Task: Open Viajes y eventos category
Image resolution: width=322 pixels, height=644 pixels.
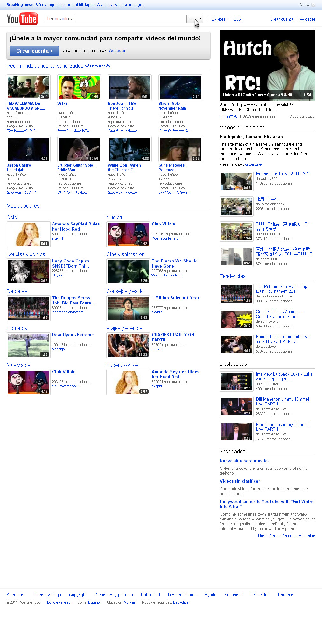Action: tap(124, 328)
